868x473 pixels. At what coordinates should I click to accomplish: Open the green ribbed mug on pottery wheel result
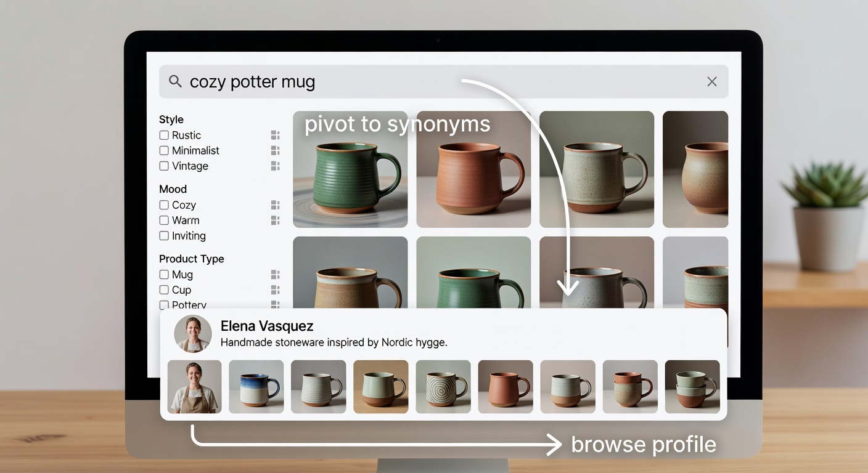point(350,169)
